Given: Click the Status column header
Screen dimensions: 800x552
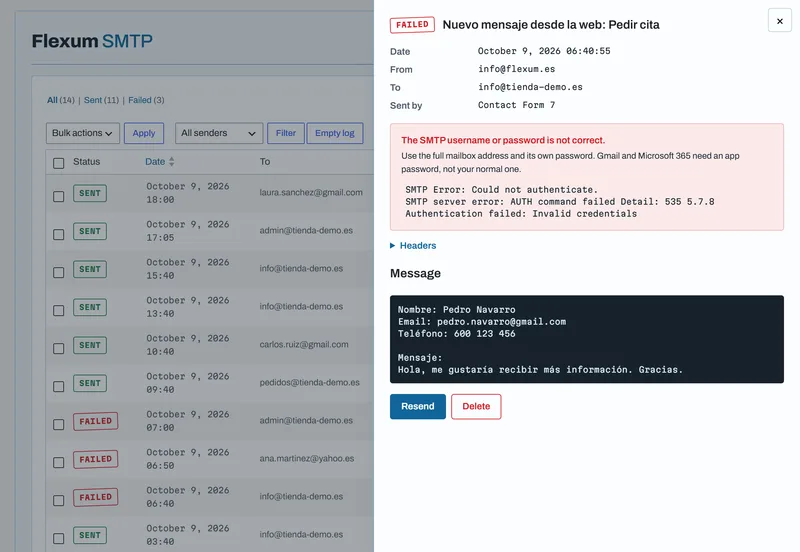Looking at the screenshot, I should click(86, 162).
